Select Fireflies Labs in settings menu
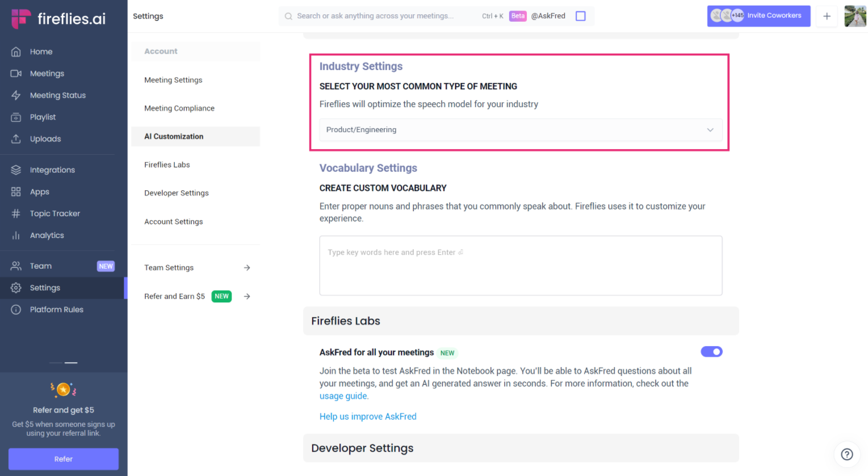The height and width of the screenshot is (476, 868). tap(167, 165)
